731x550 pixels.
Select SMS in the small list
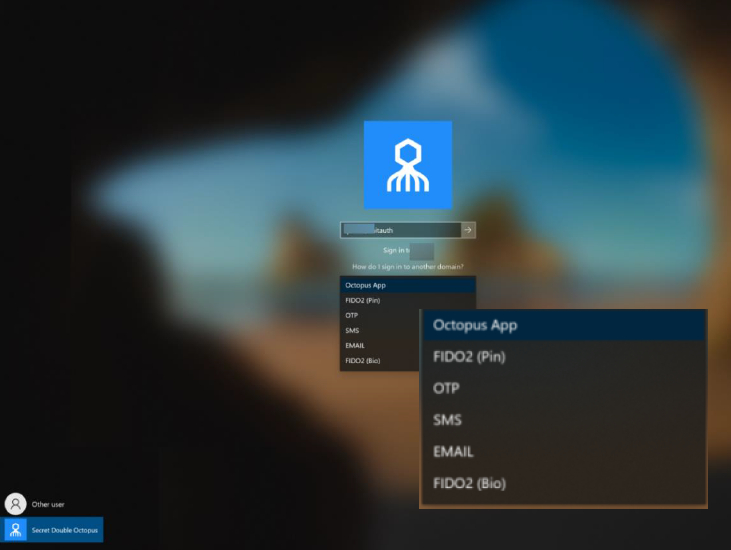[380, 330]
